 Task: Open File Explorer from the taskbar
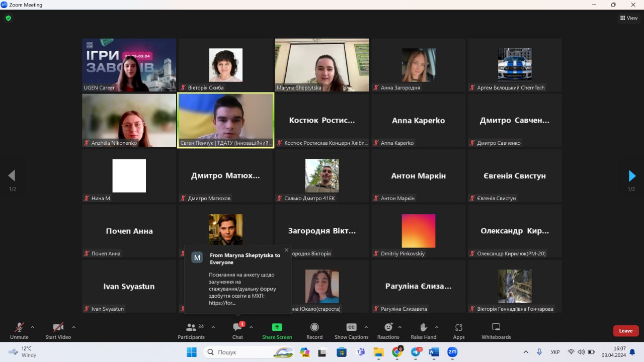pyautogui.click(x=378, y=352)
